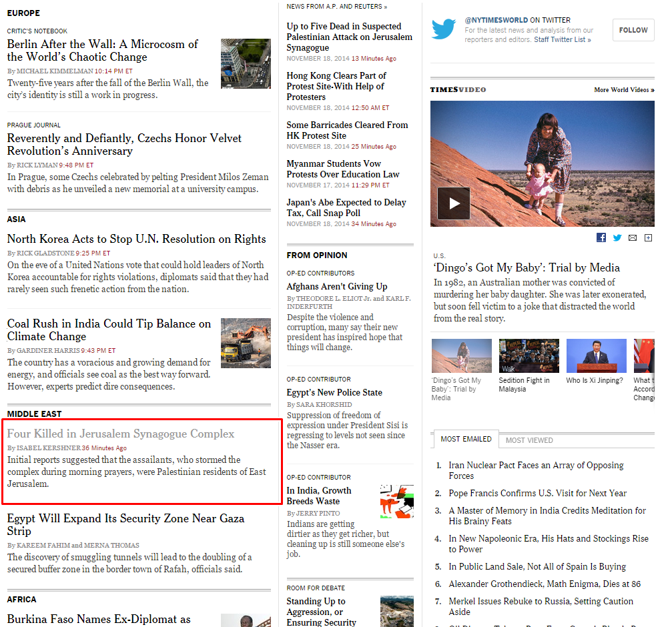Open 'Four Killed in Jerusalem Synagogue Complex' headline
This screenshot has height=627, width=672.
tap(121, 434)
